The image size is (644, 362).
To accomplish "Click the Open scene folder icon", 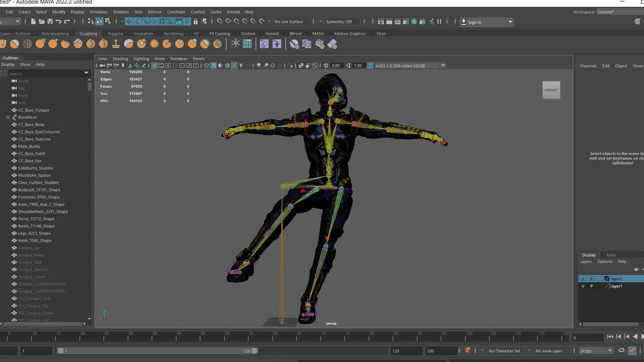I will 42,22.
